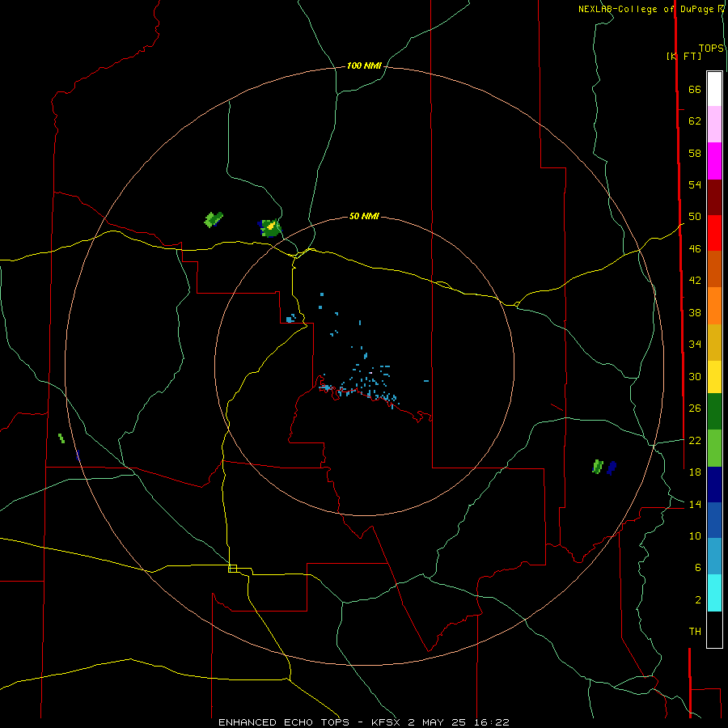
Task: Click the legend value 34
Action: 695,345
